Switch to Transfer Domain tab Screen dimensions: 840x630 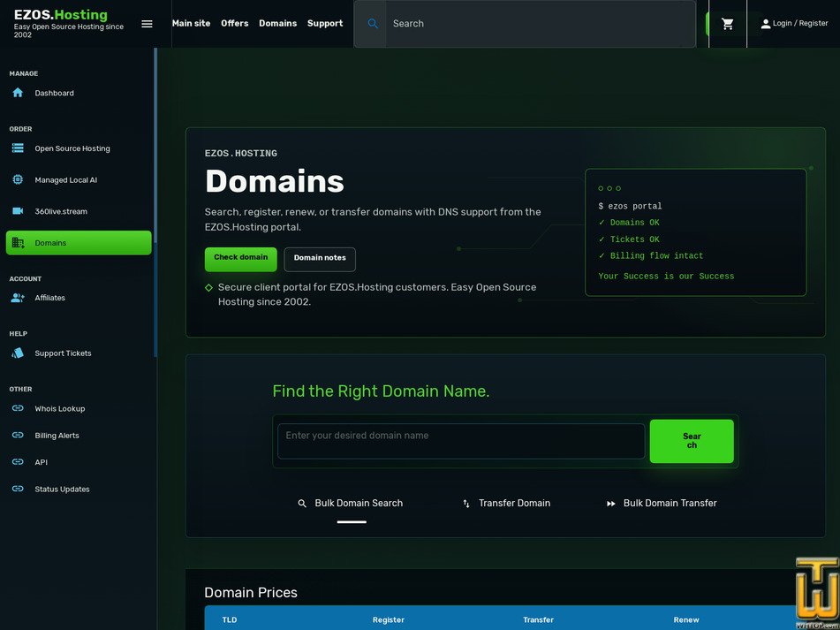506,503
